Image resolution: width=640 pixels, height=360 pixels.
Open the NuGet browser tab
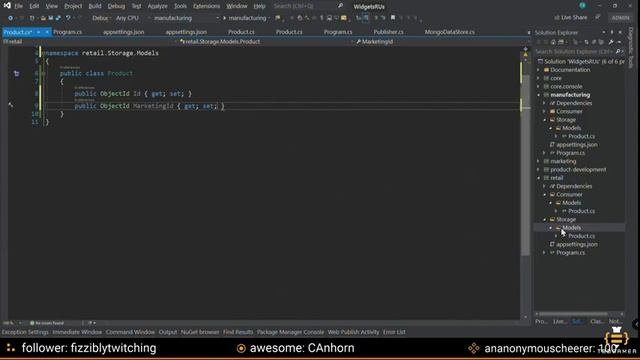[x=200, y=332]
